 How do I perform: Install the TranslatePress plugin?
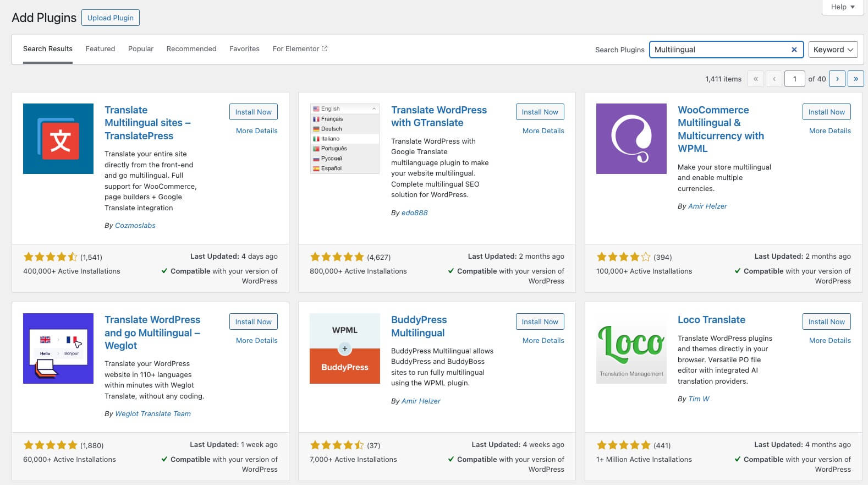[x=254, y=112]
